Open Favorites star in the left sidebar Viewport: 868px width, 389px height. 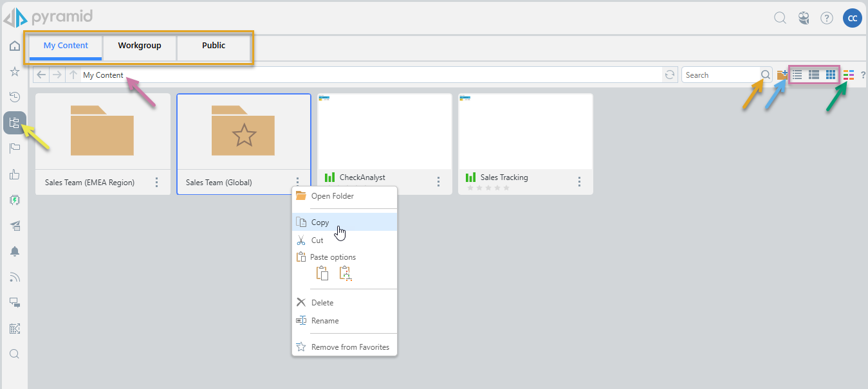click(x=14, y=71)
